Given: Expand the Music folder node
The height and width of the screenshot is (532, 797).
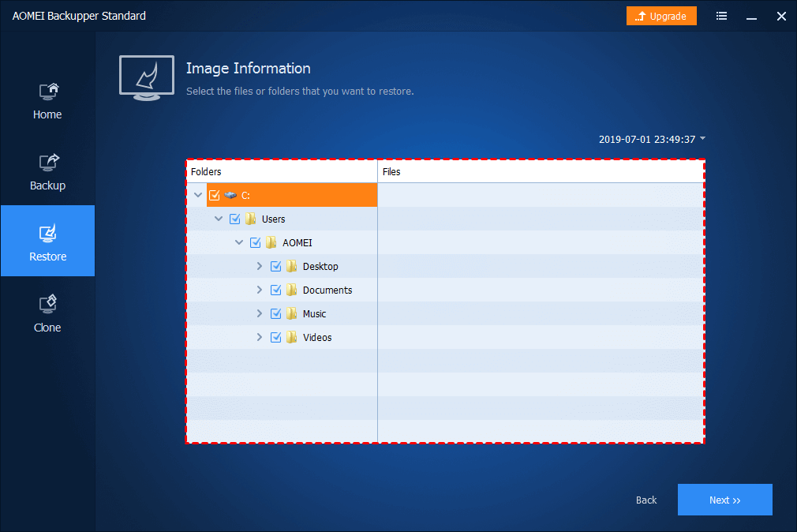Looking at the screenshot, I should (x=260, y=313).
